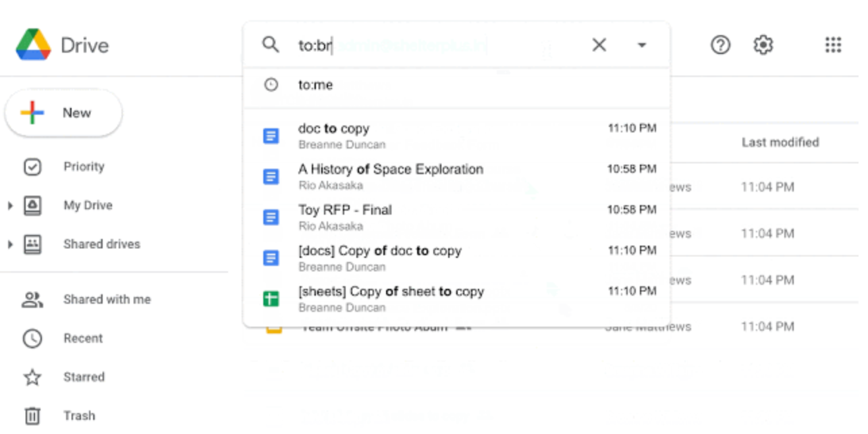Open Priority in the sidebar
The image size is (868, 434).
coord(84,167)
